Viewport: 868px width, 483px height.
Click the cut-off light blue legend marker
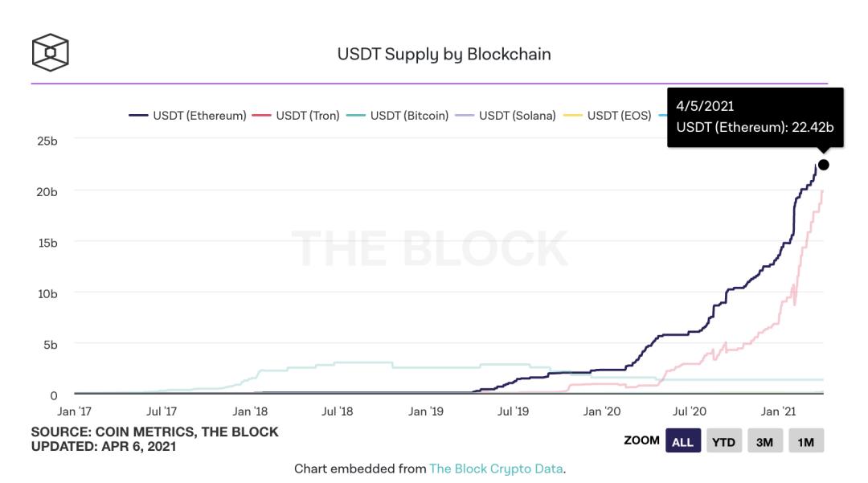coord(662,116)
